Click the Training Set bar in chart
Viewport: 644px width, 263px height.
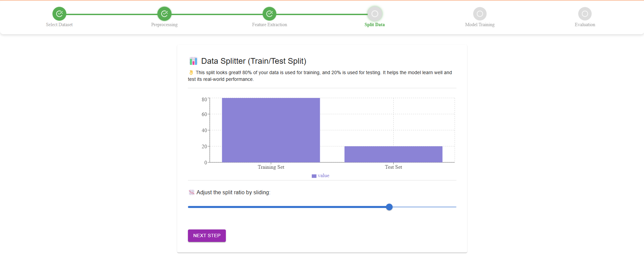(271, 130)
